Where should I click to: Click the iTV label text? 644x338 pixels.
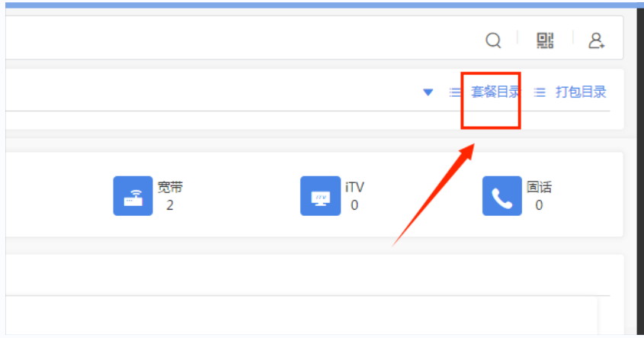[x=354, y=187]
